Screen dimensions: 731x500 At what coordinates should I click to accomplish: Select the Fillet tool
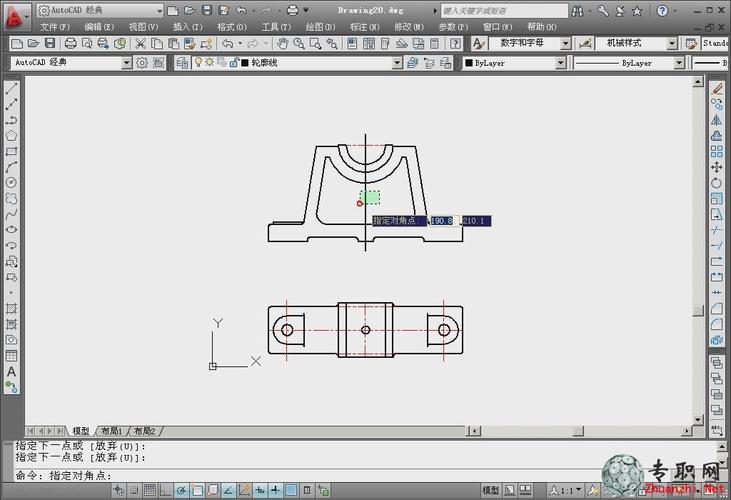(x=717, y=324)
